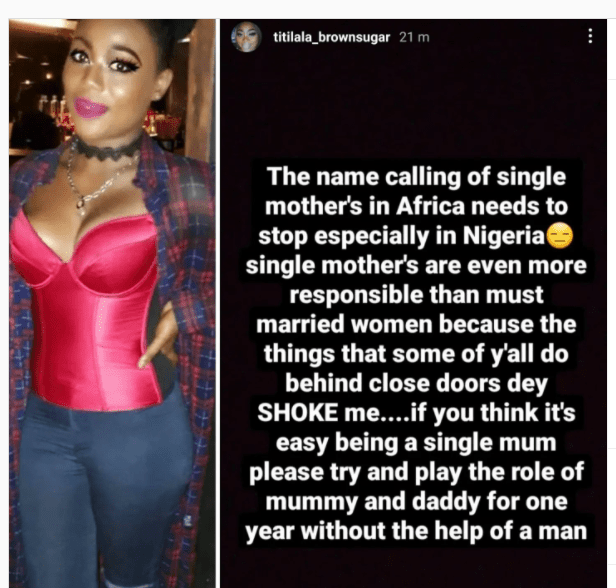Image resolution: width=616 pixels, height=588 pixels.
Task: Click the unamused face emoji after Nigeria
Action: click(559, 236)
